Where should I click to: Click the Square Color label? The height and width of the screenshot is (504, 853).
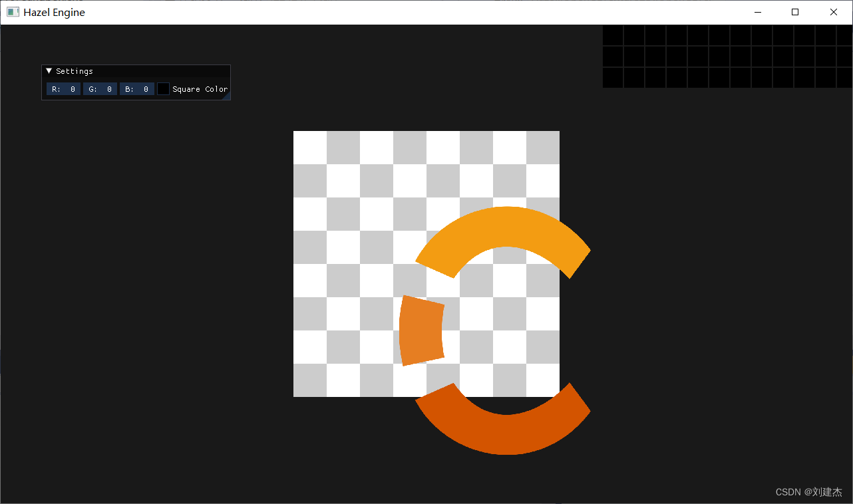200,89
